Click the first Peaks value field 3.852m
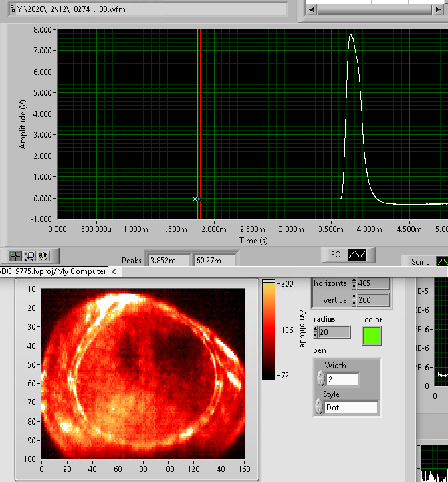This screenshot has width=448, height=482. click(169, 260)
